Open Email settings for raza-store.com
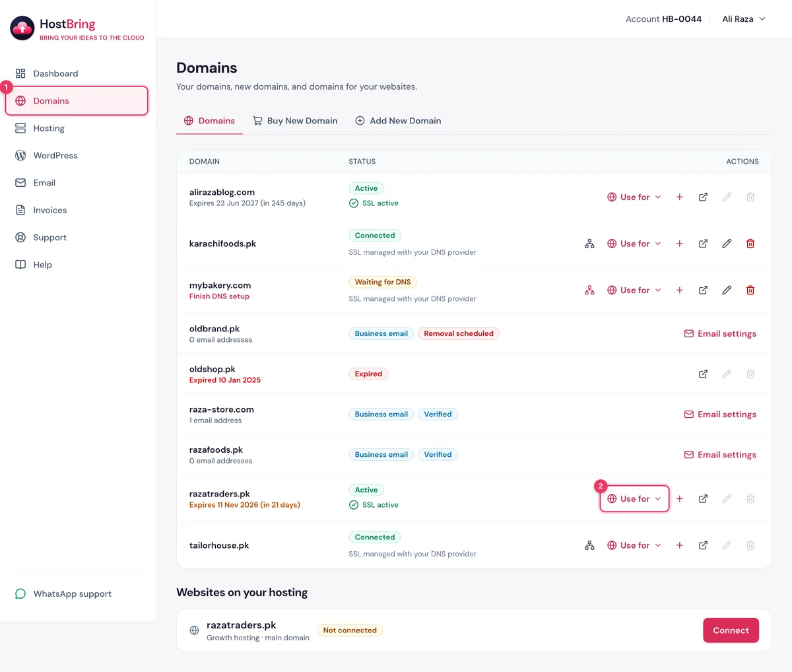The width and height of the screenshot is (792, 672). pos(720,415)
